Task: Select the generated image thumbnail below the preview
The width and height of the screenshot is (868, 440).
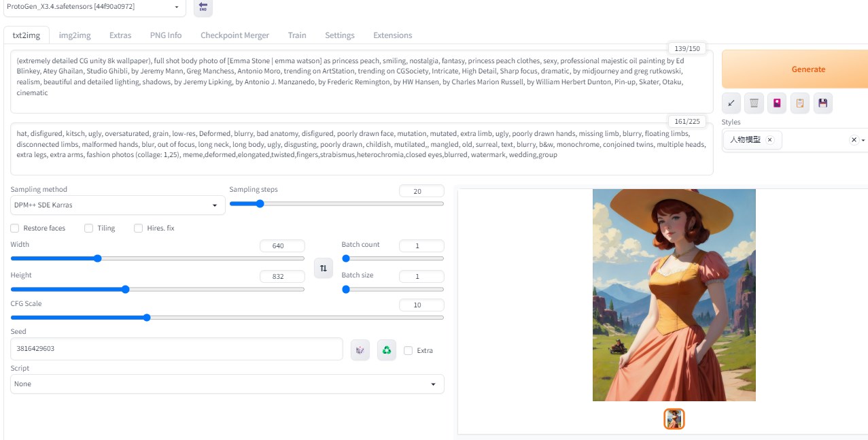Action: click(x=674, y=419)
